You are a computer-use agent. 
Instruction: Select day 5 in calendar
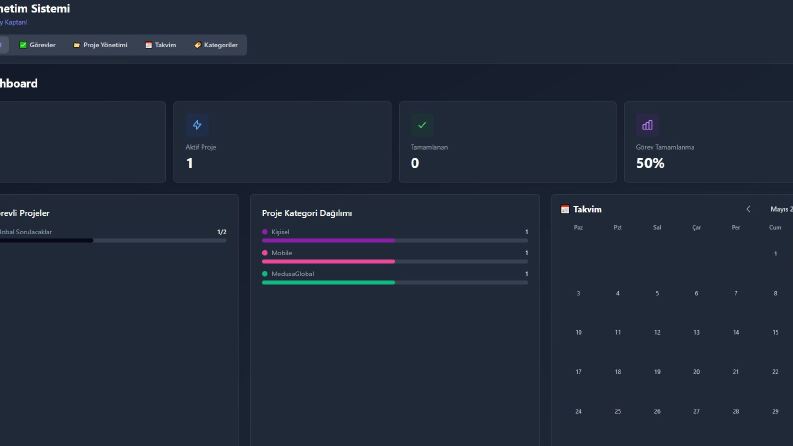click(x=657, y=293)
